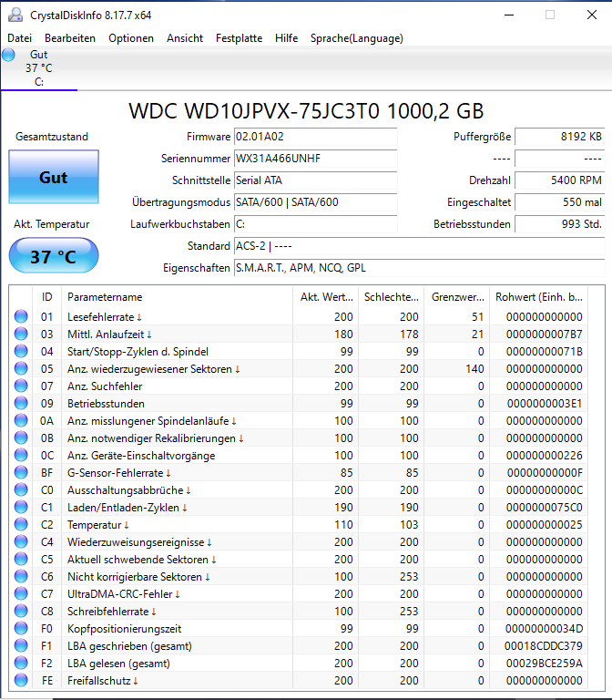Click the ID column header
Viewport: 612px width, 700px height.
tap(46, 297)
